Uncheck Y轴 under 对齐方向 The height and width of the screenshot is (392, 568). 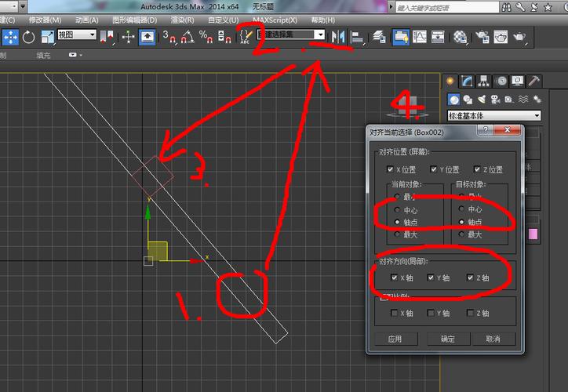click(431, 278)
